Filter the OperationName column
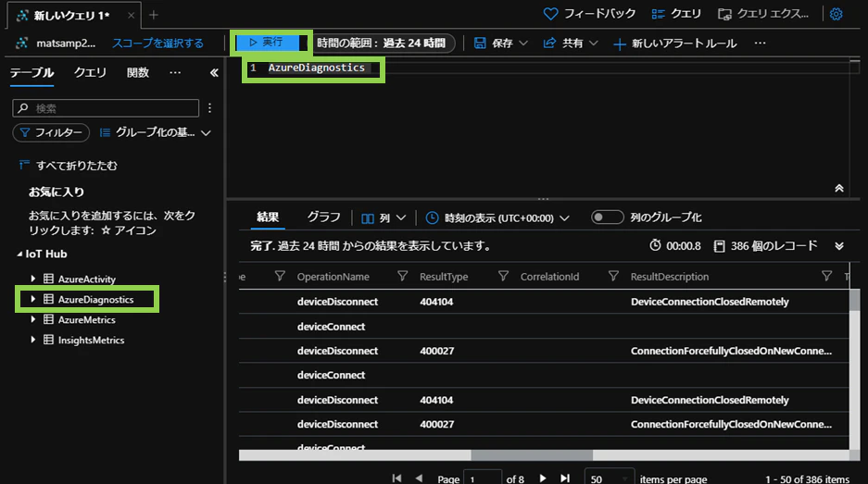 click(402, 276)
